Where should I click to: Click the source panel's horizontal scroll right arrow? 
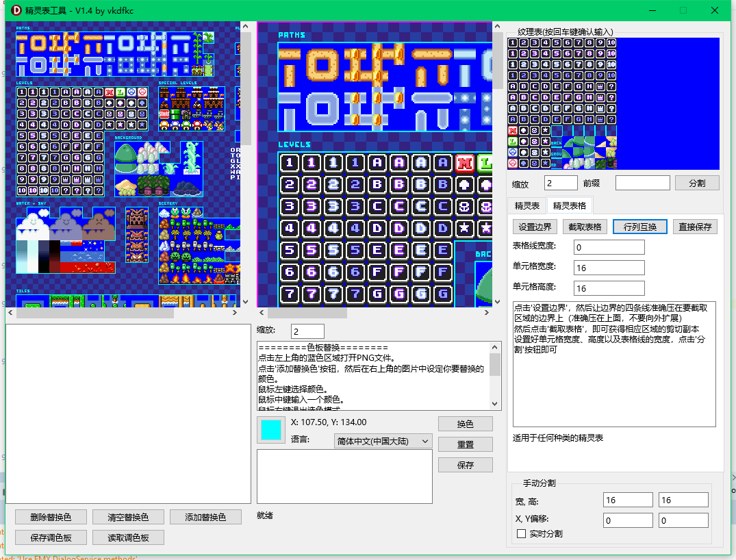pyautogui.click(x=235, y=312)
